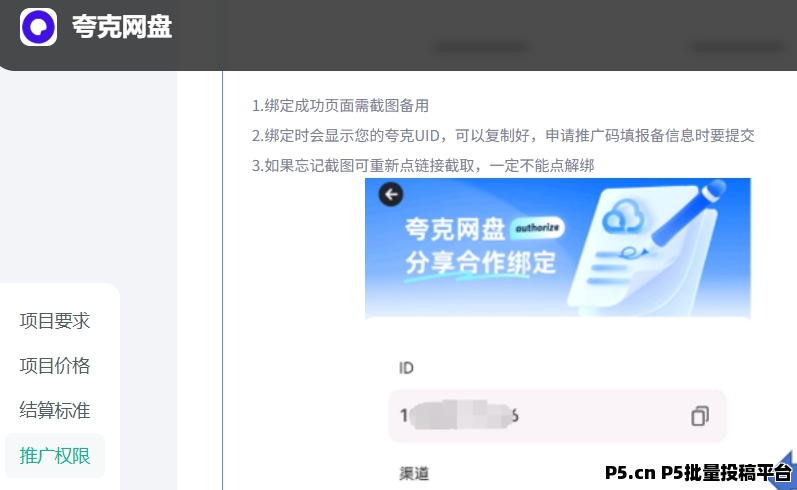Go to 结算标准 section
797x490 pixels.
click(55, 410)
